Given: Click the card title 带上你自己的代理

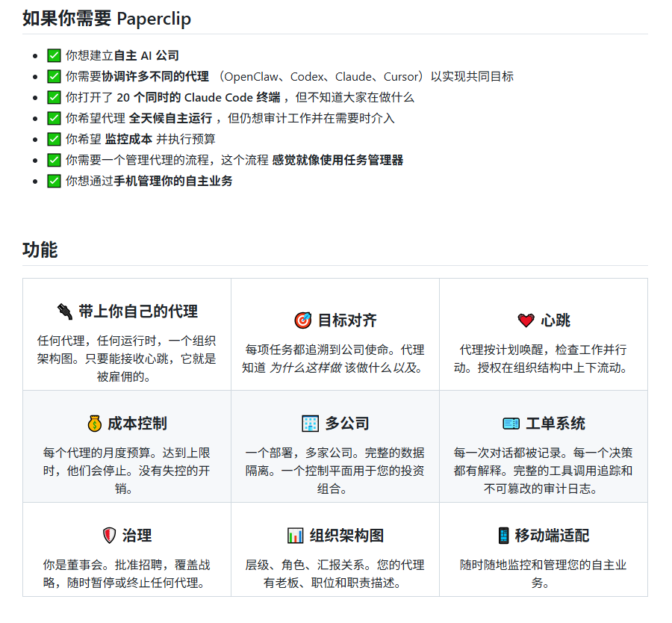Looking at the screenshot, I should [x=138, y=311].
